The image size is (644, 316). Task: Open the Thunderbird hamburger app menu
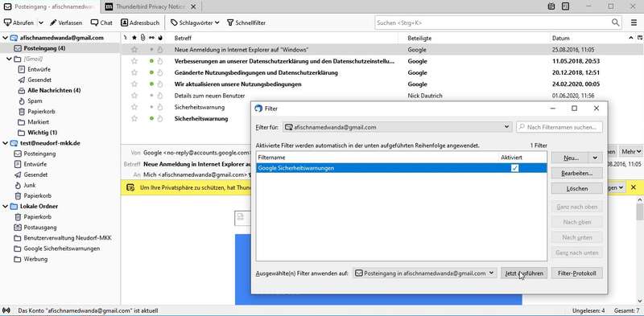(x=634, y=23)
